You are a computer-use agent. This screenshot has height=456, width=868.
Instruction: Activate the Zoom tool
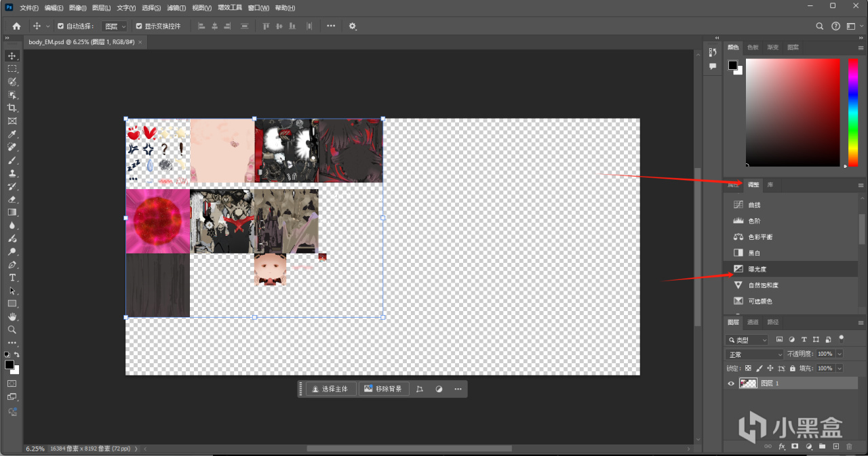click(x=12, y=329)
